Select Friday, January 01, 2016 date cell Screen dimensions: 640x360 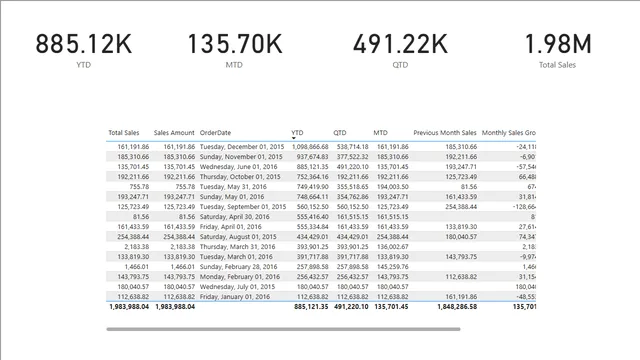tap(235, 297)
